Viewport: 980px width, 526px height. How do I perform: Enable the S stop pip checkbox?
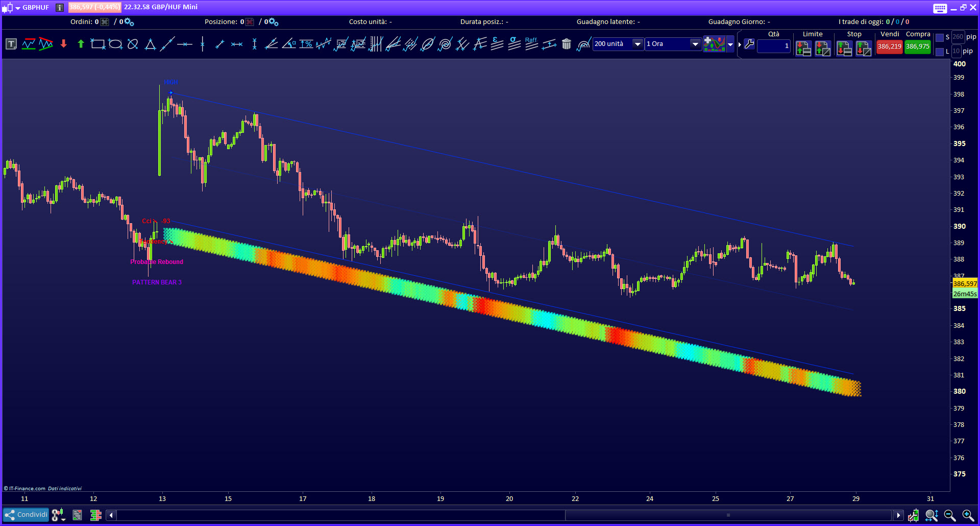[x=940, y=38]
